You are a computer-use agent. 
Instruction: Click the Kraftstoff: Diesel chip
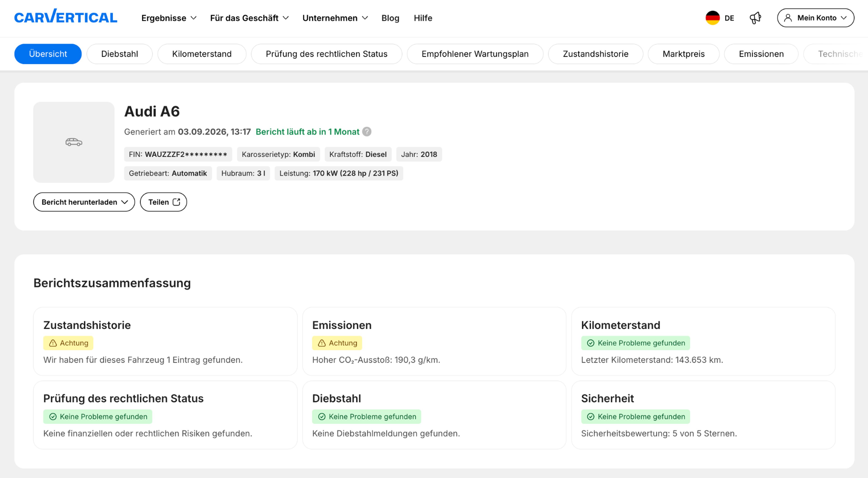pos(358,154)
